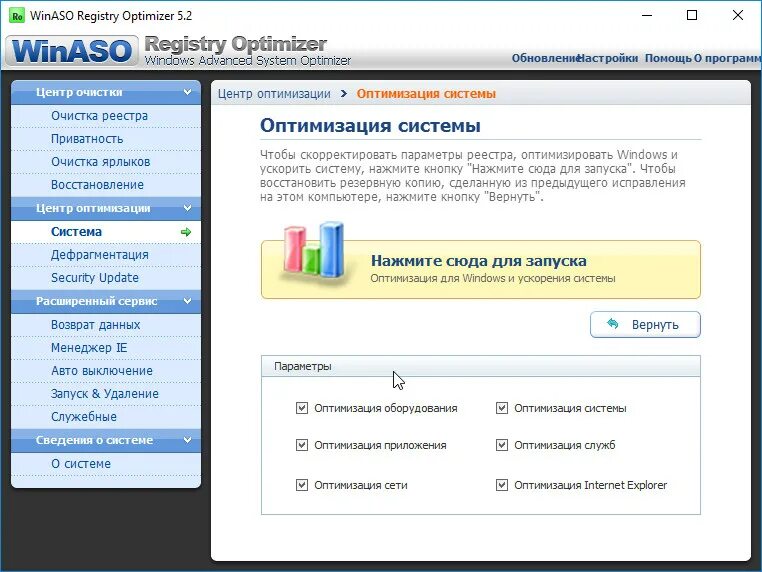
Task: Select Система in sidebar
Action: pos(106,232)
